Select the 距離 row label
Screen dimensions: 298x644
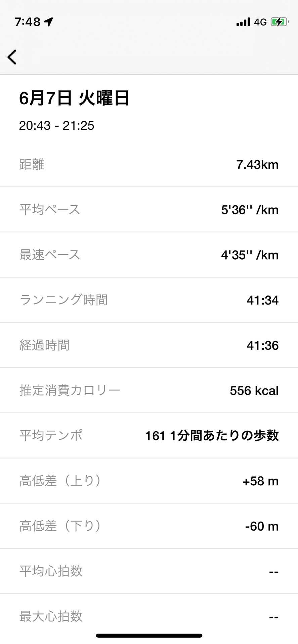click(x=32, y=164)
